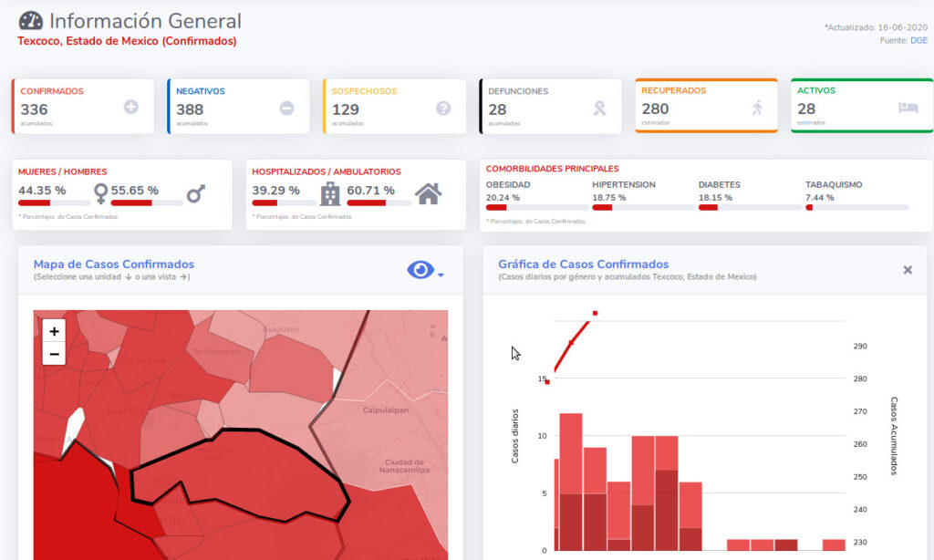Click the hospital building icon
This screenshot has height=560, width=934.
(330, 192)
